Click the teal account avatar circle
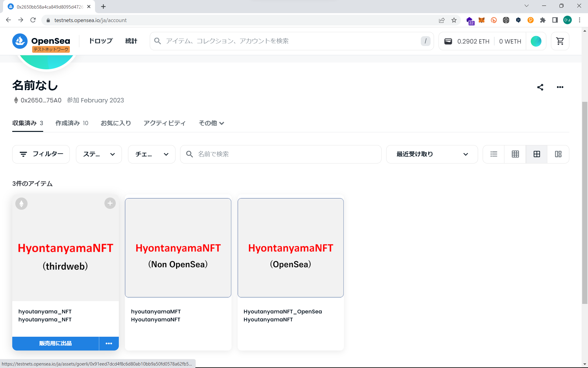Viewport: 588px width, 368px height. coord(536,41)
